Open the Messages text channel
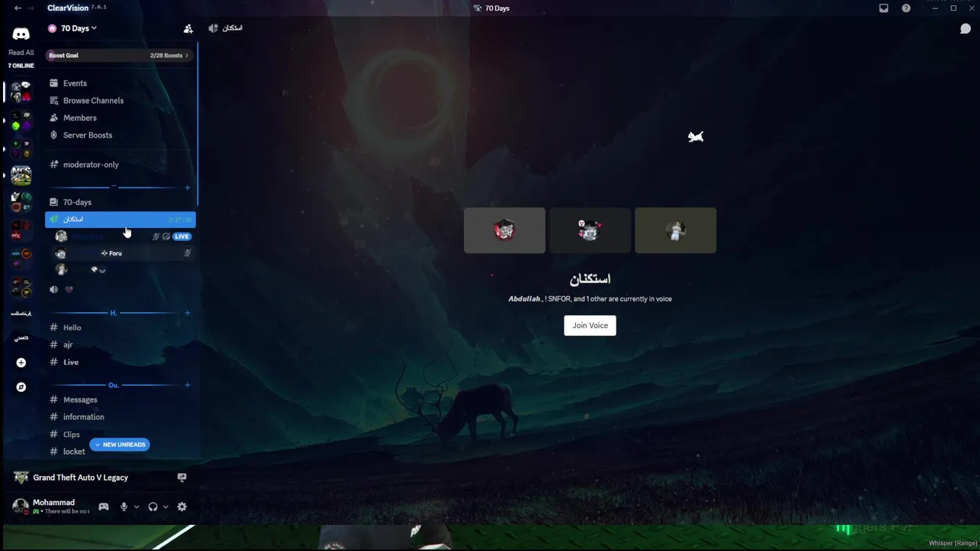The image size is (980, 551). click(80, 399)
